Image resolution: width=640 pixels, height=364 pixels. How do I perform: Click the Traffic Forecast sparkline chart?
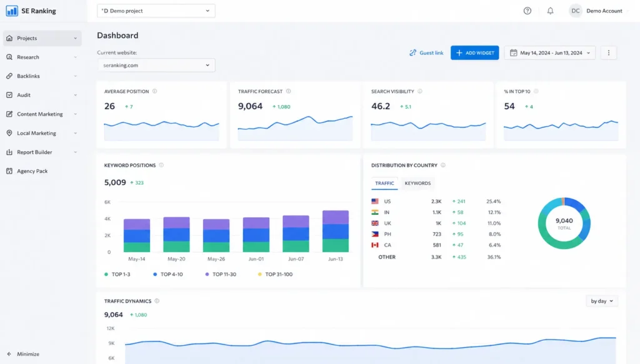pyautogui.click(x=295, y=128)
